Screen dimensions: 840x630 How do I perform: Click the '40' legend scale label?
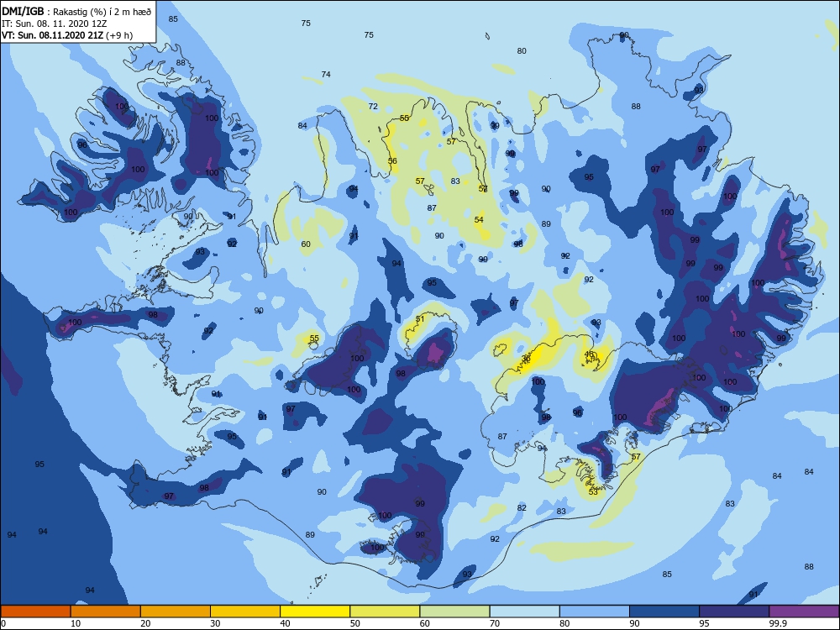pyautogui.click(x=285, y=623)
